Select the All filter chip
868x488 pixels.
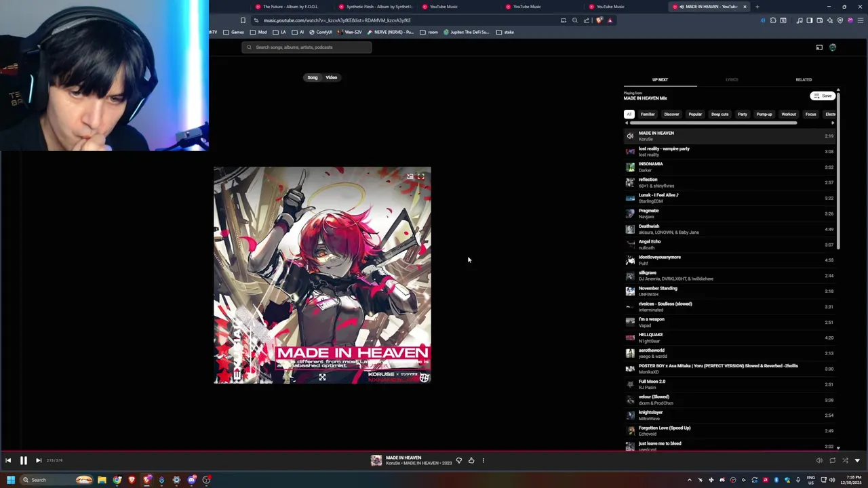pos(629,114)
